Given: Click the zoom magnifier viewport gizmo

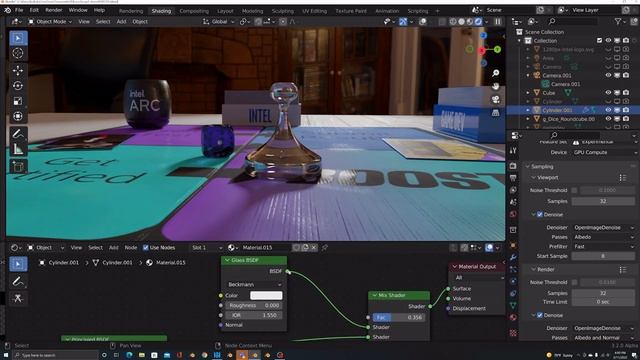Looking at the screenshot, I should pos(496,73).
